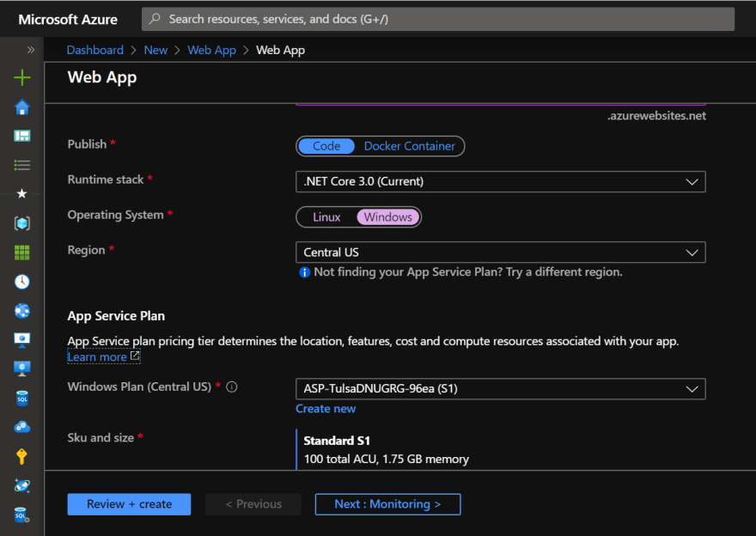The width and height of the screenshot is (756, 536).
Task: Open SQL servers icon with gear
Action: pyautogui.click(x=22, y=515)
